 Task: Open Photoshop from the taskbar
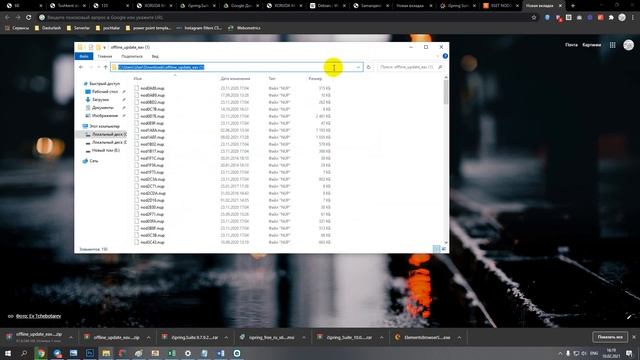(x=90, y=353)
